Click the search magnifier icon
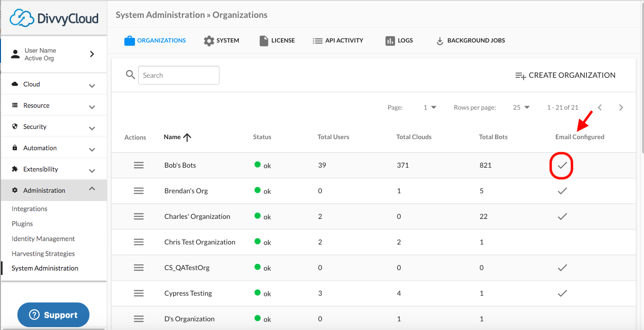644x330 pixels. point(130,75)
